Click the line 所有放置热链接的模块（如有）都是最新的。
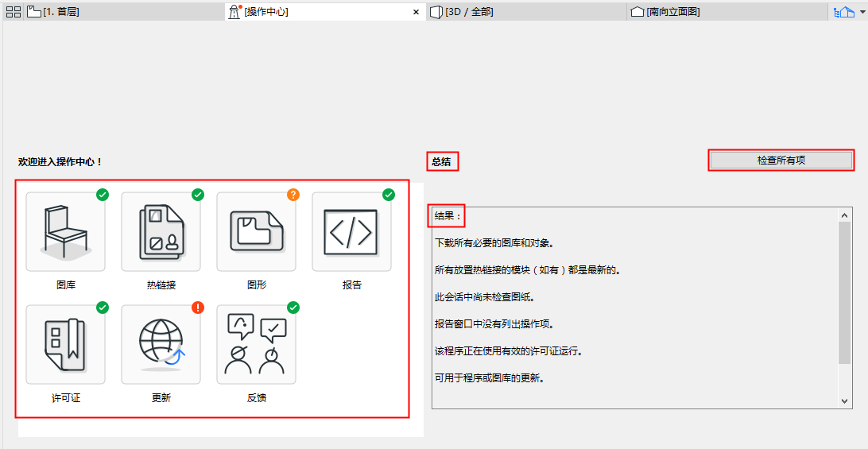868x449 pixels. tap(529, 271)
